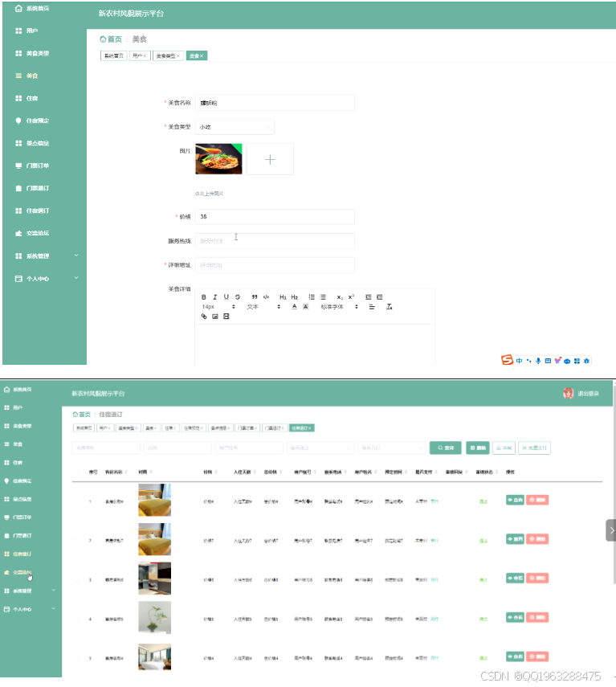616x687 pixels.
Task: Sort by the 入住天数 column header
Action: pos(244,472)
